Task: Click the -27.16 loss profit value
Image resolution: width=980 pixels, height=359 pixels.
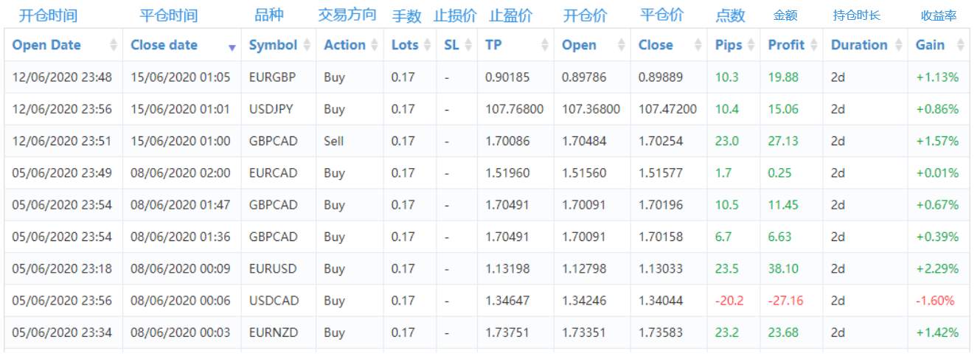Action: tap(786, 301)
